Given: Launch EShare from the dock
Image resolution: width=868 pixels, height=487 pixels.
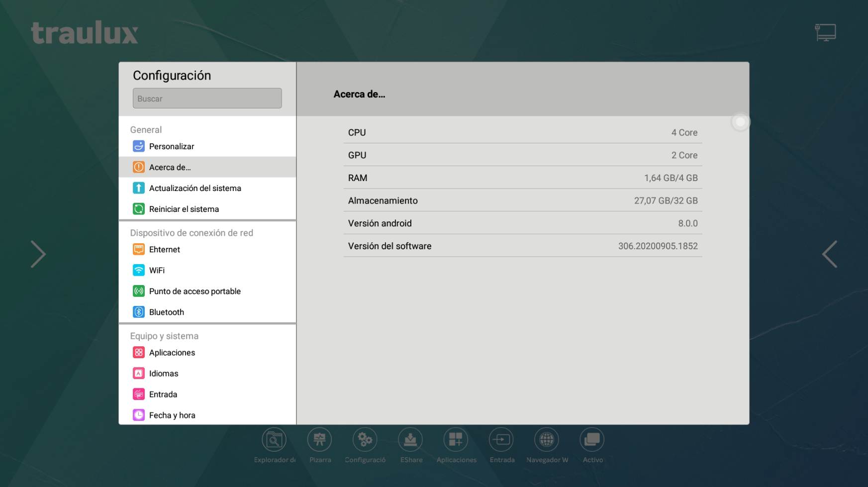Looking at the screenshot, I should (x=410, y=440).
